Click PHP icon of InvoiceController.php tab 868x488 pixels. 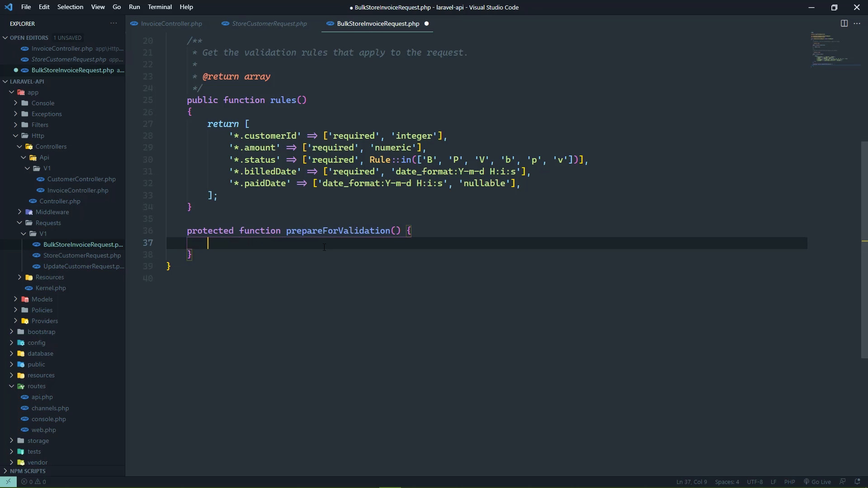click(x=134, y=23)
